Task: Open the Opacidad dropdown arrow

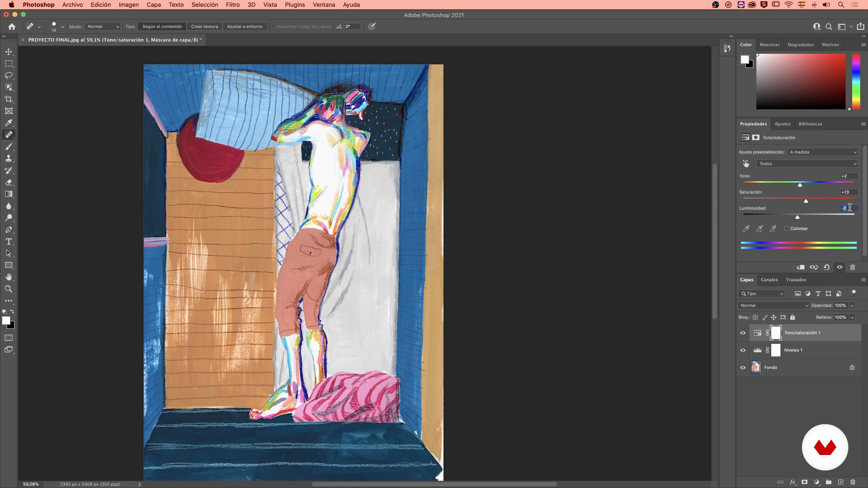Action: click(x=852, y=305)
